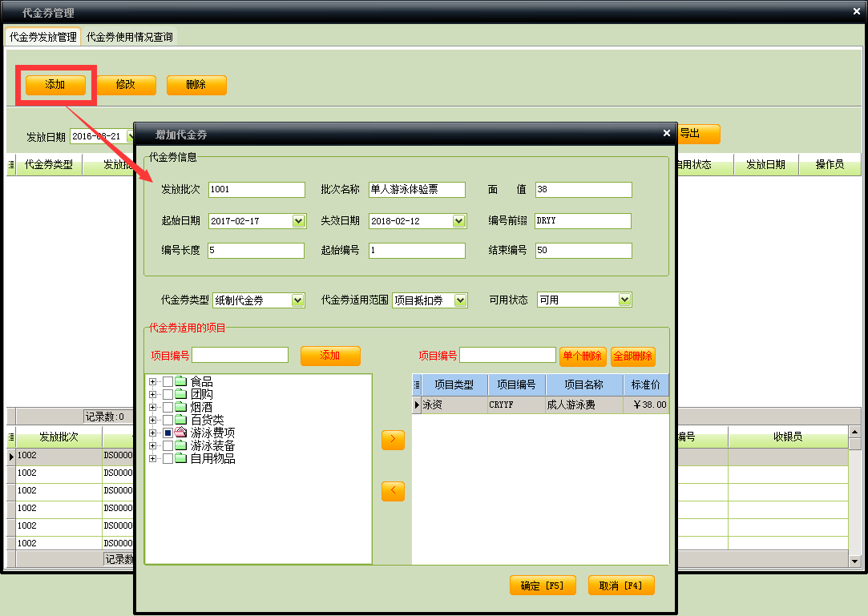The height and width of the screenshot is (616, 868).
Task: Open the 失效日期 date dropdown
Action: (459, 221)
